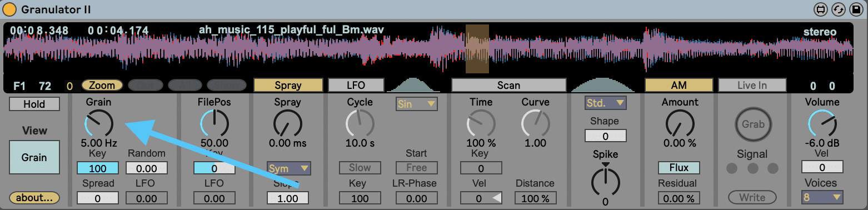Image resolution: width=868 pixels, height=210 pixels.
Task: Click the highlighted grain region in waveform
Action: pyautogui.click(x=477, y=49)
